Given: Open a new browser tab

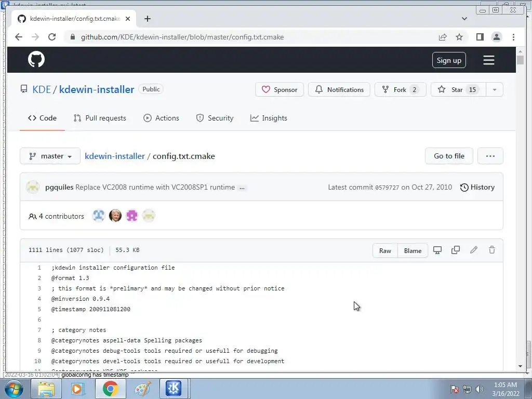Looking at the screenshot, I should click(147, 19).
